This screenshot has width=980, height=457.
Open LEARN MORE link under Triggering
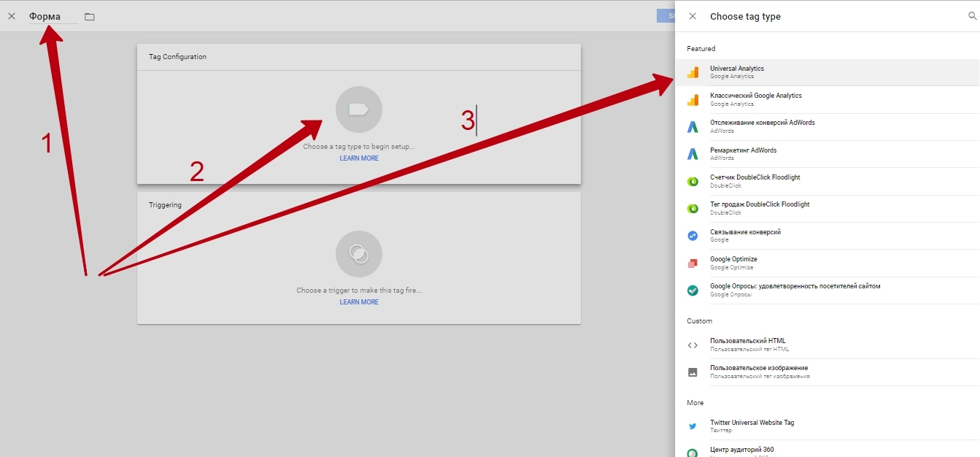[359, 302]
